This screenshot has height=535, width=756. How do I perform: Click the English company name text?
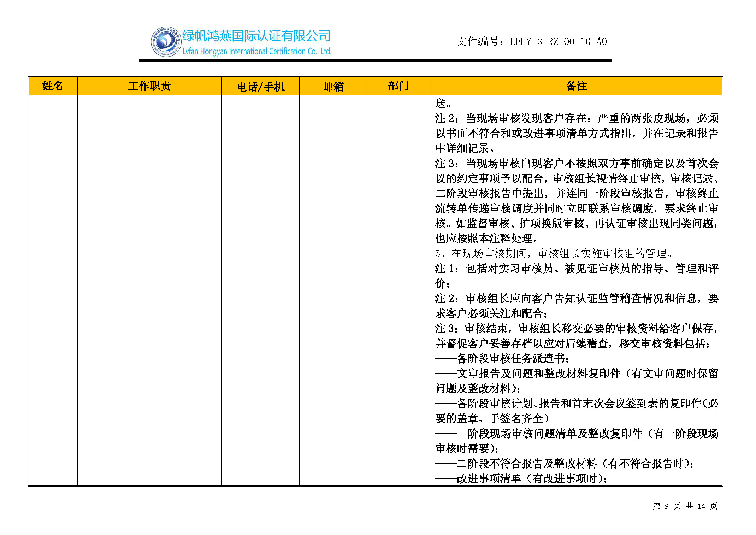(256, 52)
